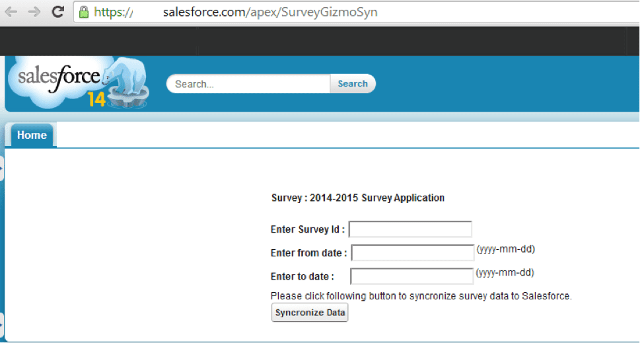
Task: Click the Search button in header
Action: point(353,84)
